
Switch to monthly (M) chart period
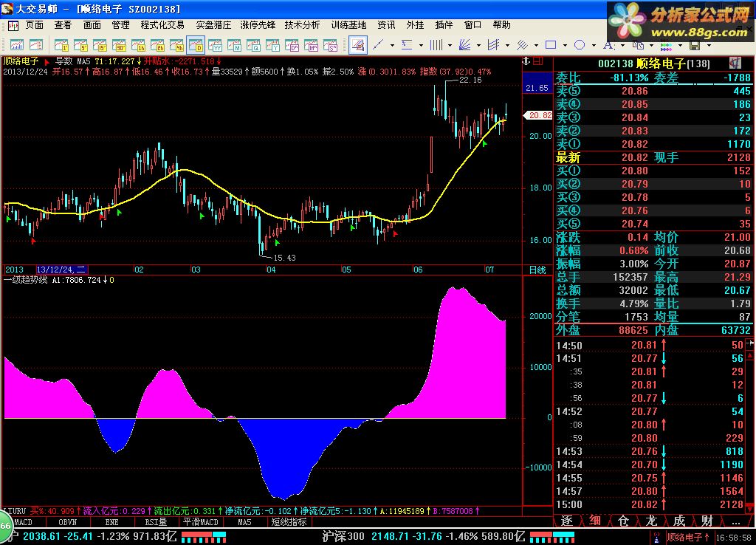[234, 45]
